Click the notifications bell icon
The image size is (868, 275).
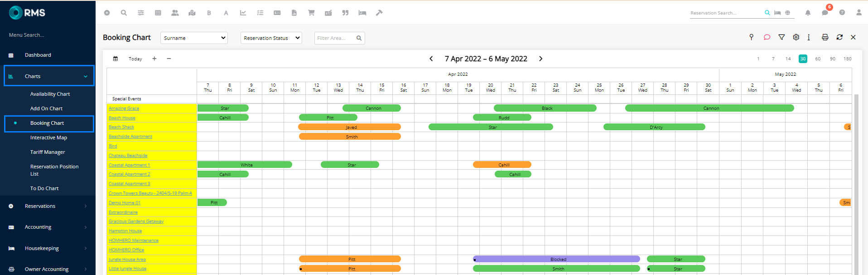[x=808, y=13]
